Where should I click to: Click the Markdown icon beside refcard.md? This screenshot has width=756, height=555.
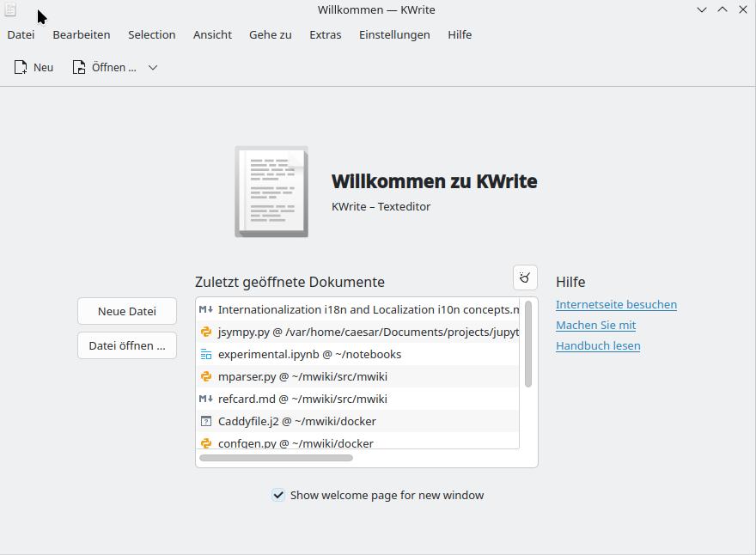(x=206, y=399)
